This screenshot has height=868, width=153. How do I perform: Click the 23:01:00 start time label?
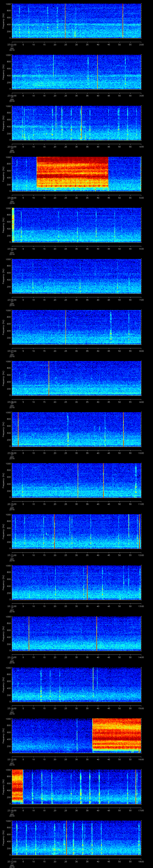12,44
